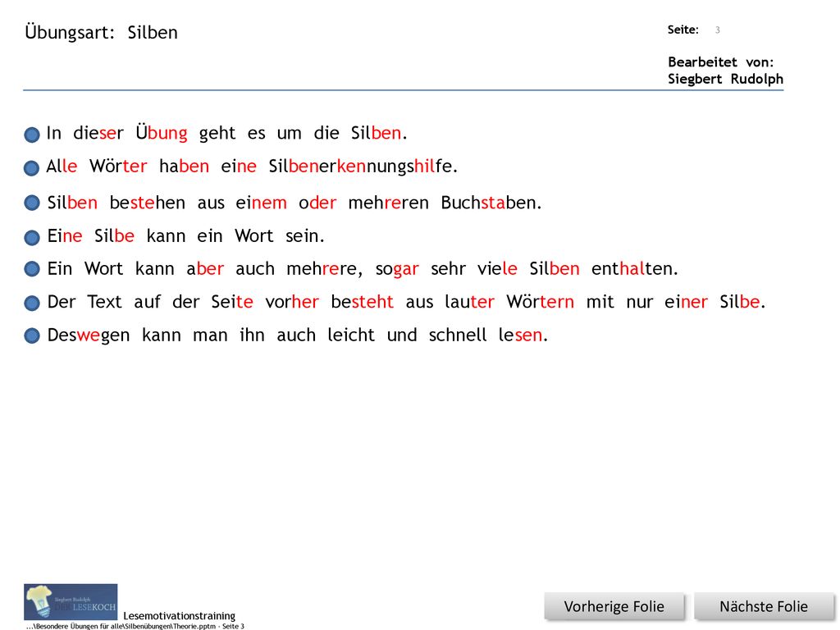Click the word 'Wörtern' in the sixth sentence

click(x=540, y=302)
